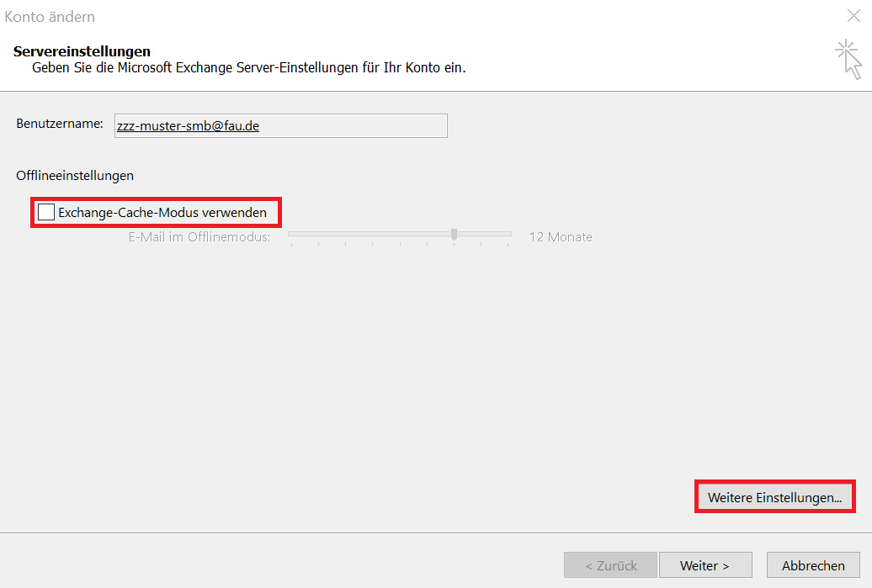
Task: Click the 'Offlineeinstellungen' section label
Action: (75, 176)
